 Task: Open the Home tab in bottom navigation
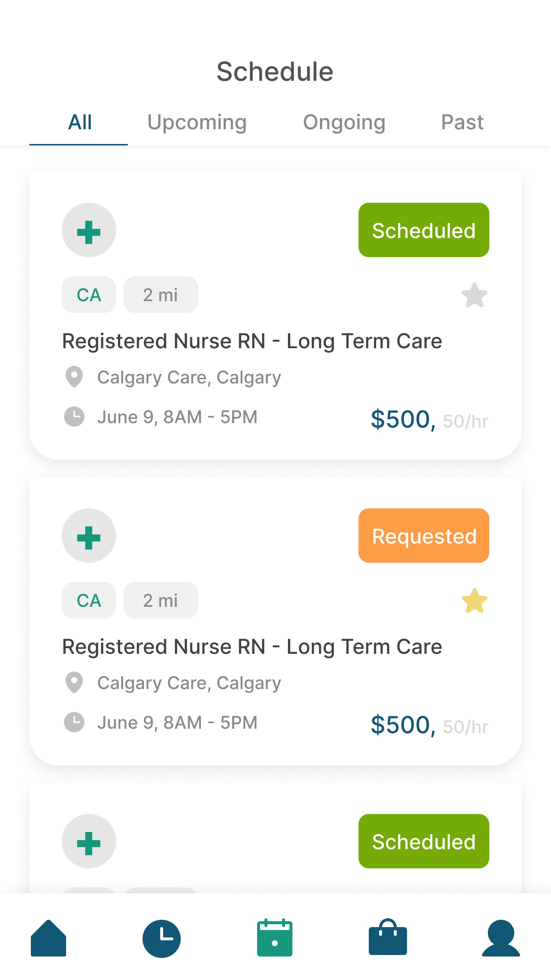click(x=48, y=938)
